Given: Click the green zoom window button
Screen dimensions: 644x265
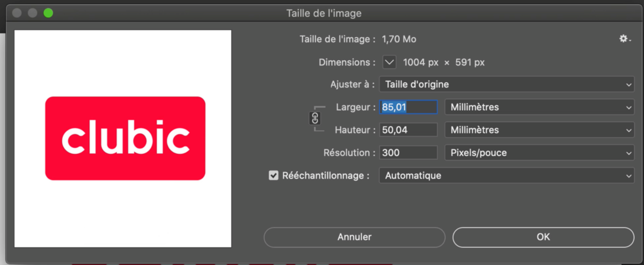Looking at the screenshot, I should [48, 13].
